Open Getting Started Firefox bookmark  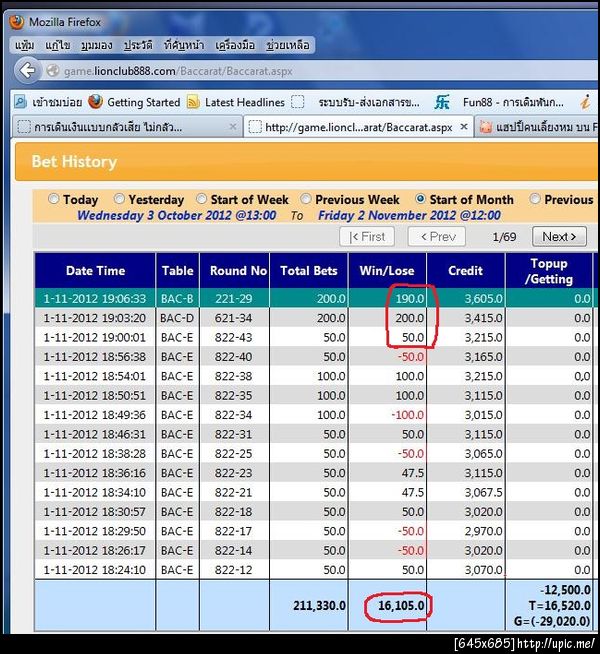click(x=135, y=102)
